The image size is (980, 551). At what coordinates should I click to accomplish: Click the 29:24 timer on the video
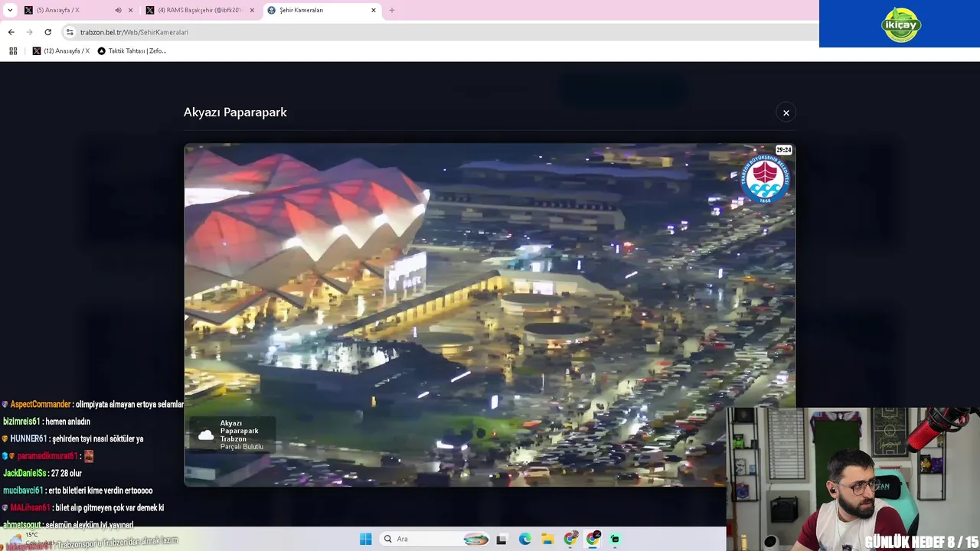coord(783,150)
